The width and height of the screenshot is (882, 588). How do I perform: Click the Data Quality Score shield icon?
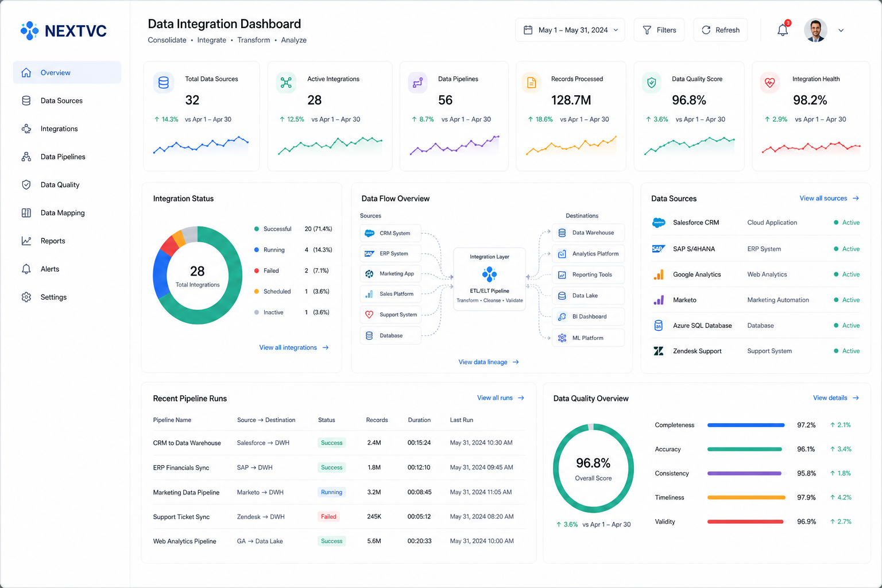tap(652, 83)
